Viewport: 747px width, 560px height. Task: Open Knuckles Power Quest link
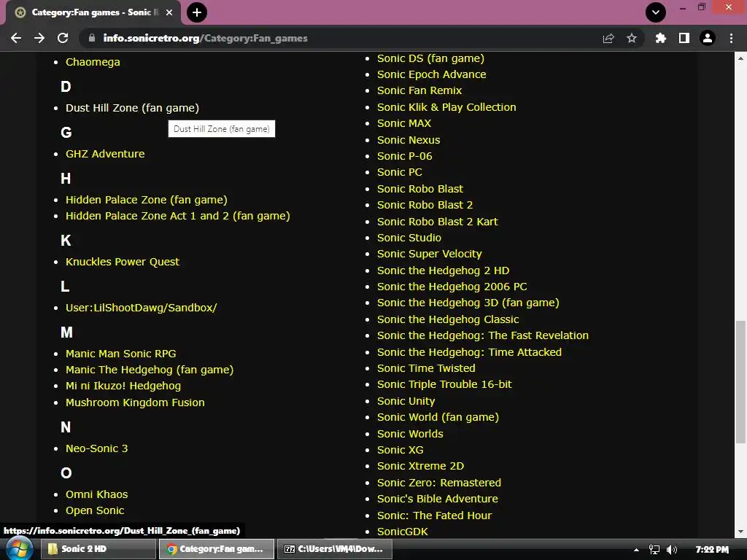tap(123, 262)
